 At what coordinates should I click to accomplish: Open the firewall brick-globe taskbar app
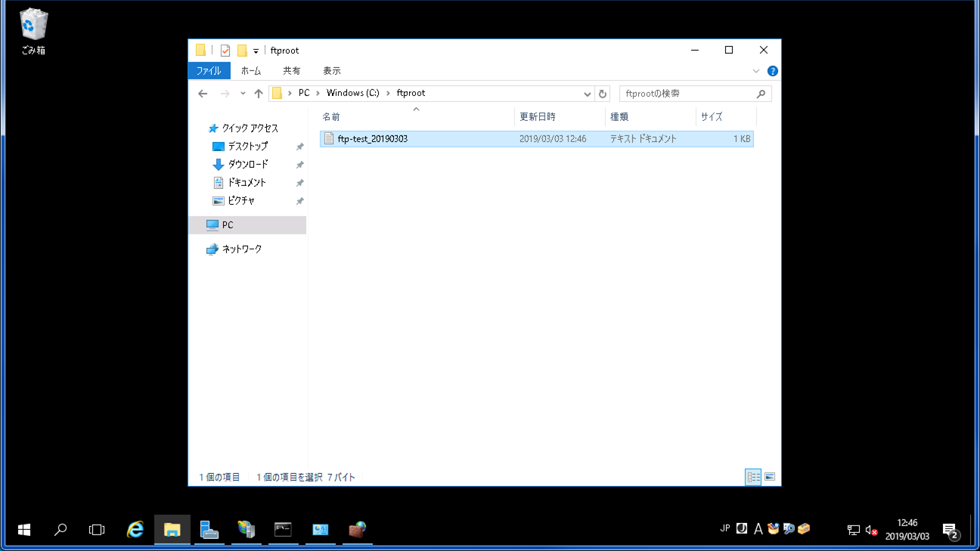coord(357,530)
